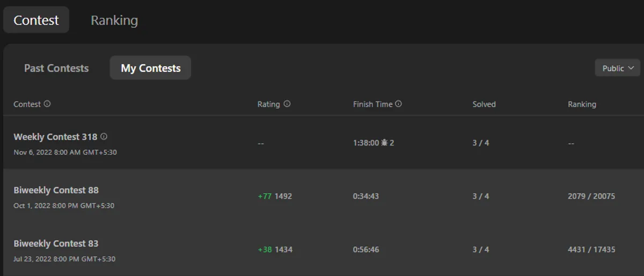644x276 pixels.
Task: Open Biweekly Contest 83 link
Action: (56, 244)
